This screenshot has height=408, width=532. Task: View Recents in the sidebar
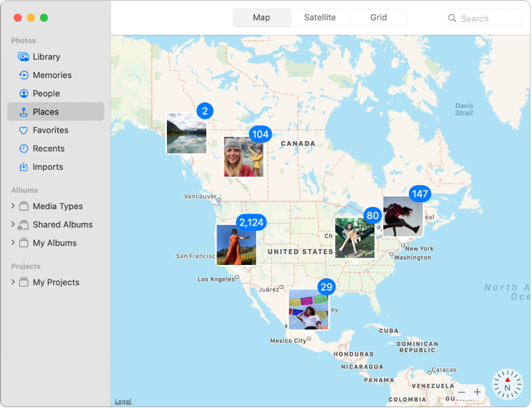point(48,148)
